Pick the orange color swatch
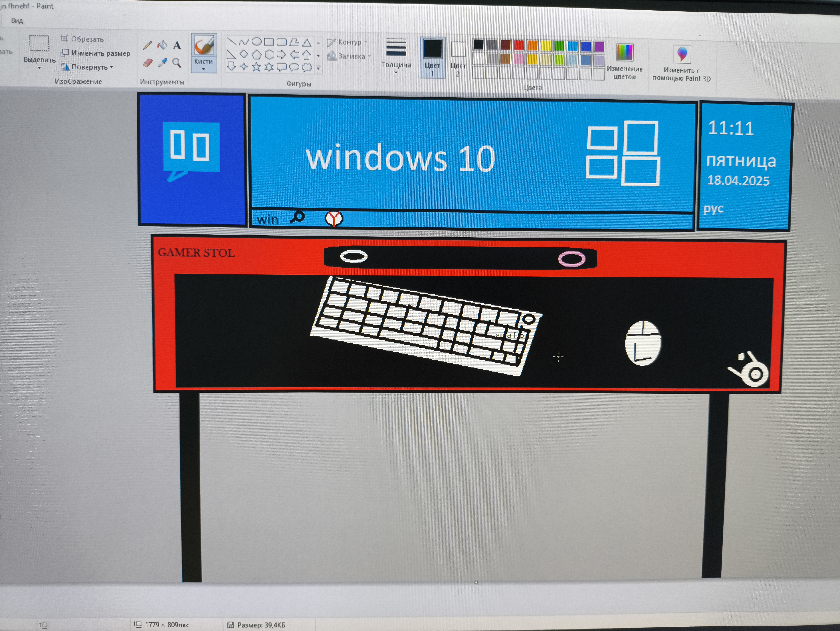Image resolution: width=840 pixels, height=631 pixels. [x=532, y=45]
